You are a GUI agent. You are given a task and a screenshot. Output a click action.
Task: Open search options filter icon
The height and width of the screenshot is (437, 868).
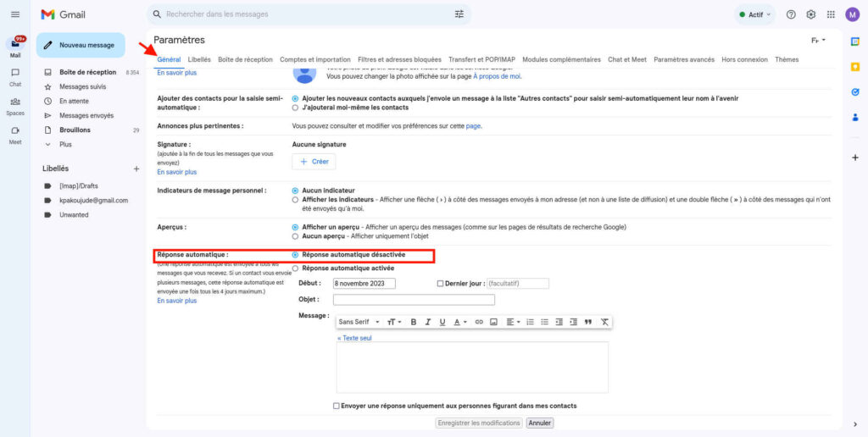coord(459,14)
